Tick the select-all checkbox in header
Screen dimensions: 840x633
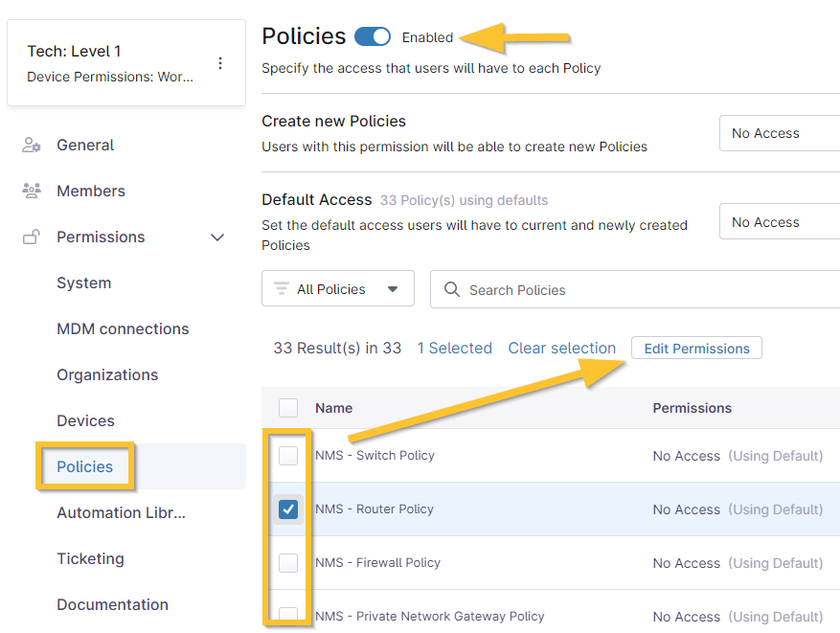click(x=288, y=408)
